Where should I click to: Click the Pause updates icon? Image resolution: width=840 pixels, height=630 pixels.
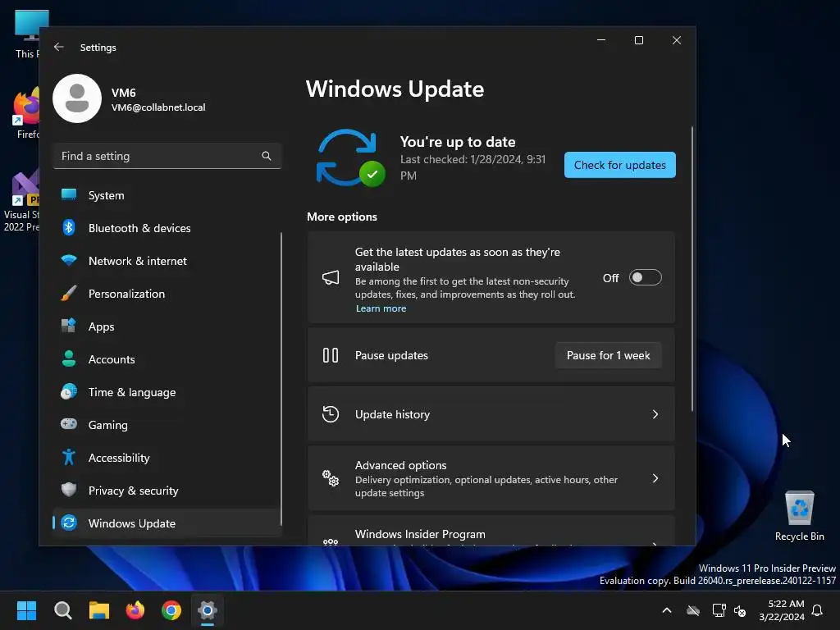click(331, 355)
